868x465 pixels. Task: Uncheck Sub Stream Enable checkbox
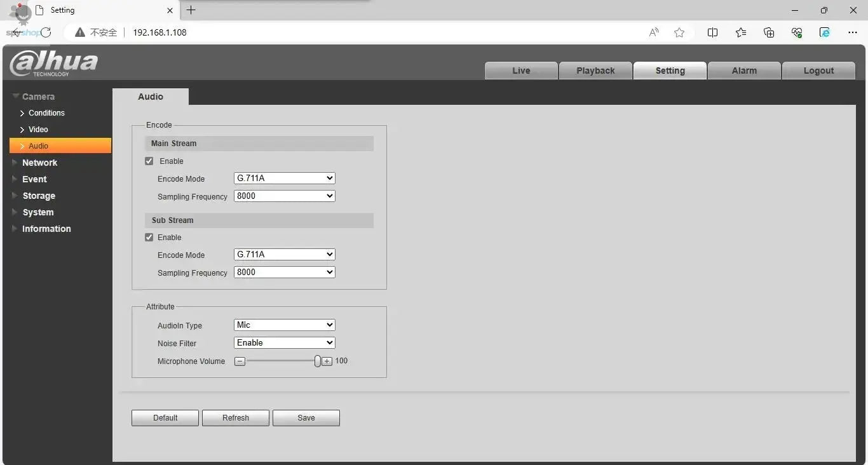149,238
